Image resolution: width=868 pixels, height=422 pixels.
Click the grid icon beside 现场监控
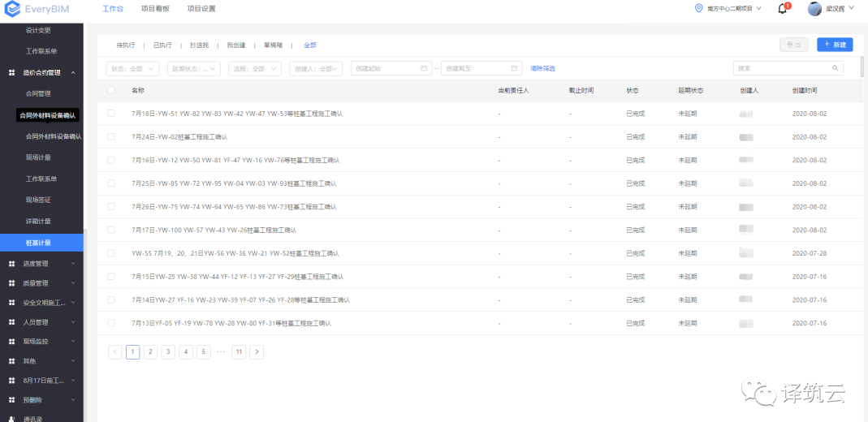pyautogui.click(x=11, y=342)
